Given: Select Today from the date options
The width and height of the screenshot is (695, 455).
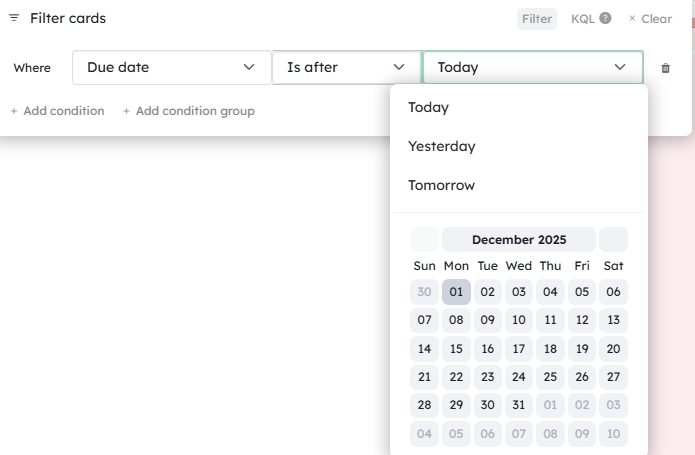Looking at the screenshot, I should point(428,107).
